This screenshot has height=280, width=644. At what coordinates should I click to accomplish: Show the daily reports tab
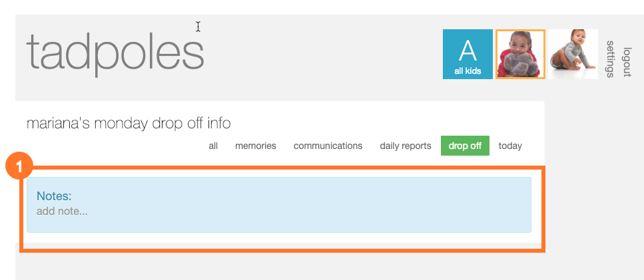[x=406, y=146]
